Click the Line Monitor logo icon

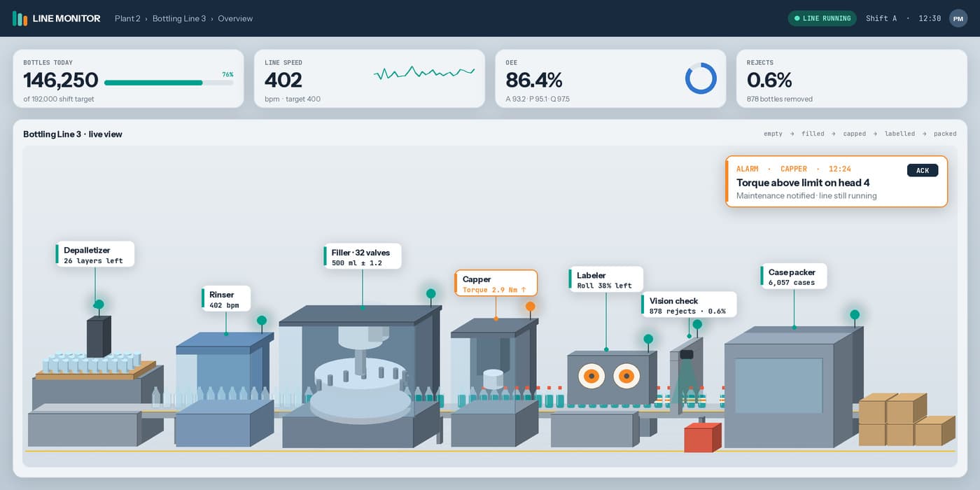click(x=20, y=18)
